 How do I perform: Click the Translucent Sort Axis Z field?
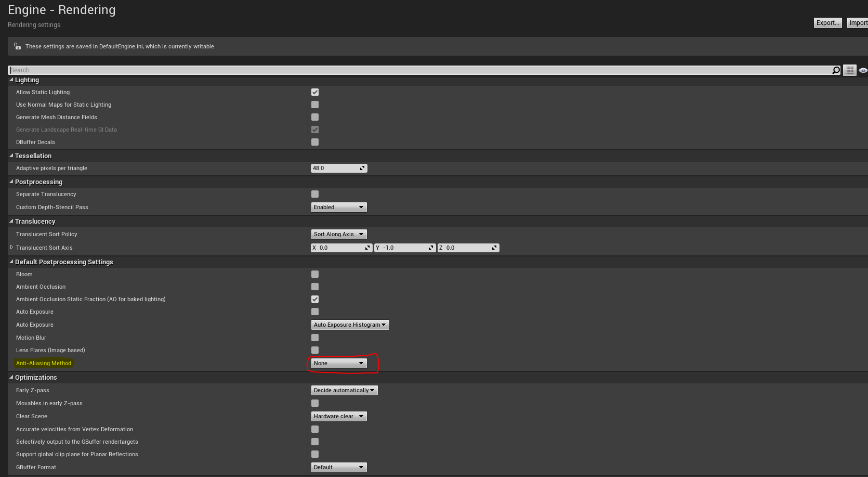click(468, 248)
